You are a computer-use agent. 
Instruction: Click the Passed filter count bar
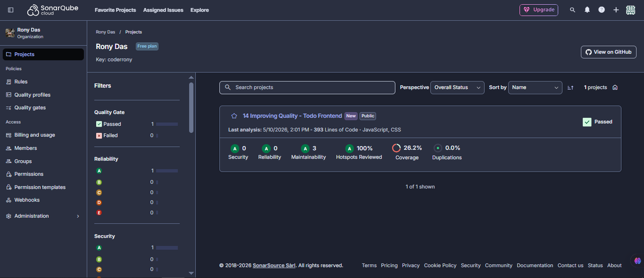pos(167,124)
